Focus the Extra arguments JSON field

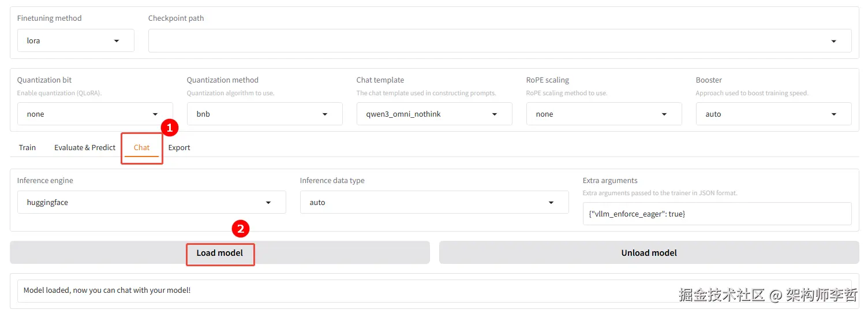[716, 214]
